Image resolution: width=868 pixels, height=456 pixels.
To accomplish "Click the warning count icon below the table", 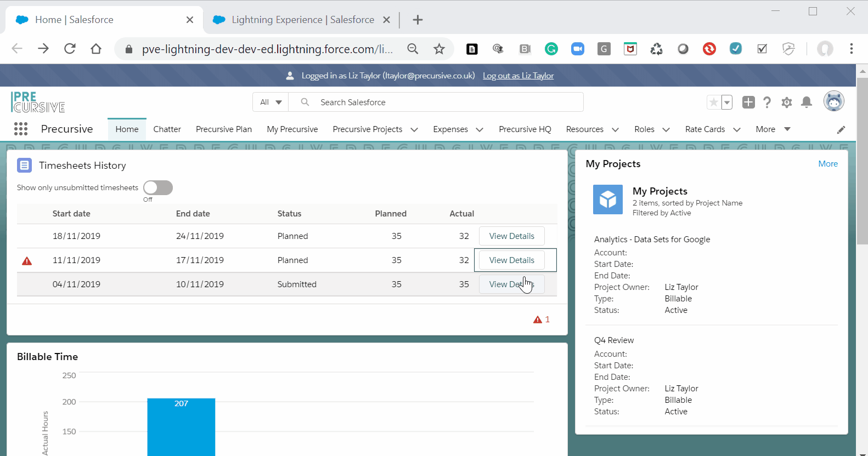I will click(538, 320).
